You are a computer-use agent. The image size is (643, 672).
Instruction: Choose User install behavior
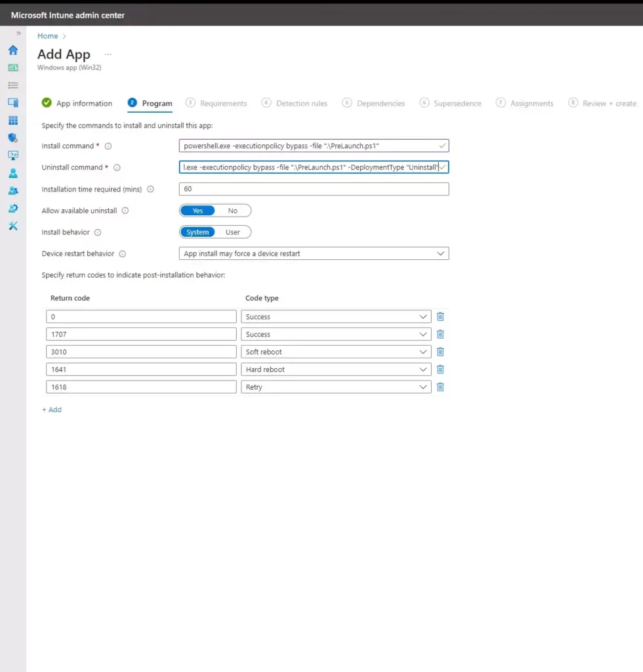tap(233, 232)
